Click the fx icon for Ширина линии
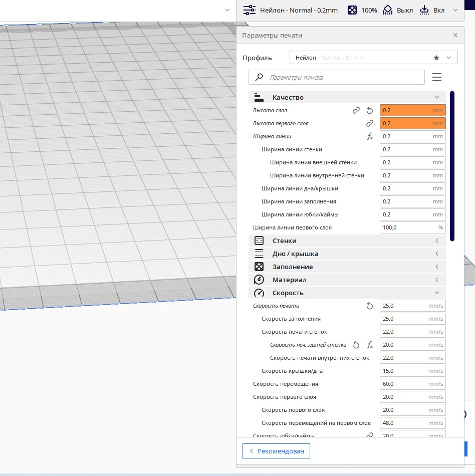Screen dimensions: 475x476 pyautogui.click(x=370, y=136)
